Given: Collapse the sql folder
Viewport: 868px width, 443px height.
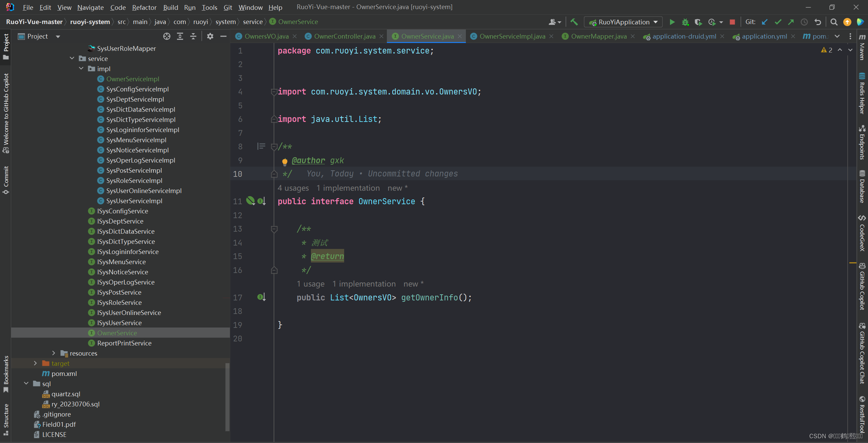Looking at the screenshot, I should [x=26, y=383].
